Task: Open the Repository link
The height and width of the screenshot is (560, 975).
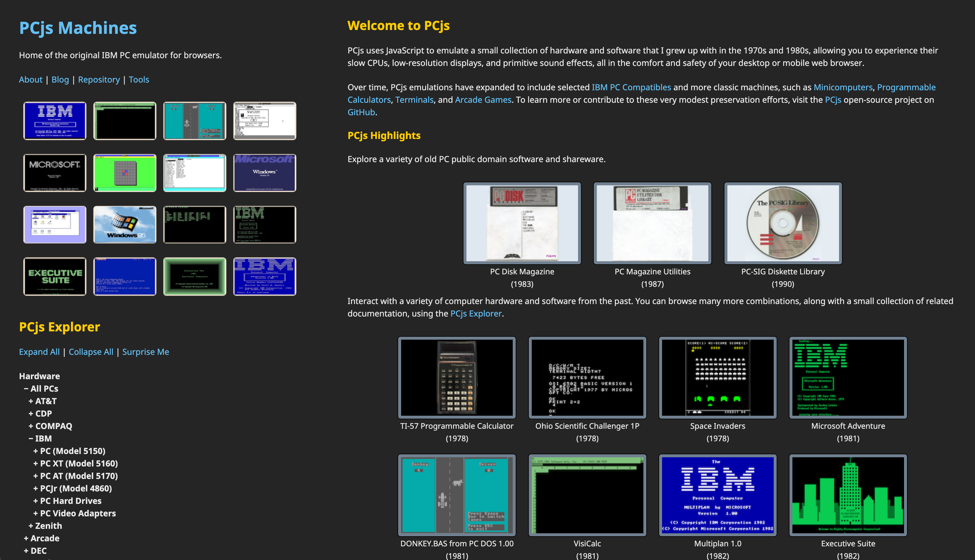Action: tap(99, 80)
